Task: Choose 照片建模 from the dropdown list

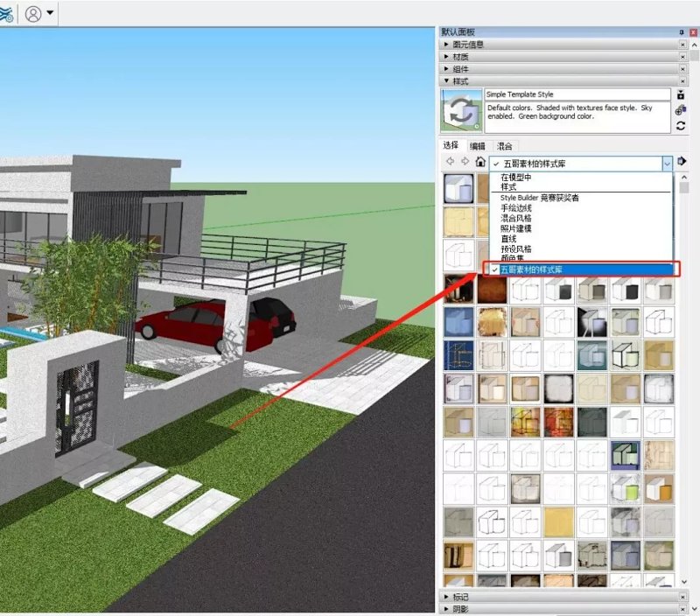Action: [516, 228]
